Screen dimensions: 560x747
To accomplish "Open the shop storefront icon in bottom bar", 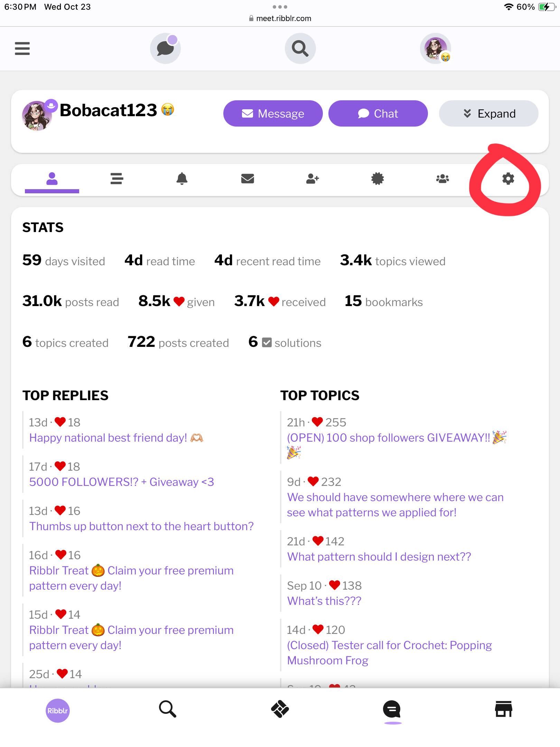I will pyautogui.click(x=504, y=709).
